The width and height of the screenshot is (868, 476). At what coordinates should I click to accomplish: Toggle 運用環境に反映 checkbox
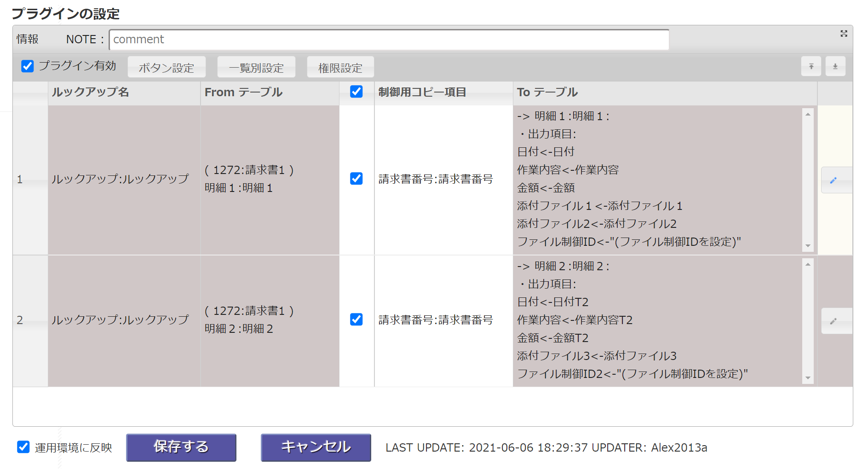coord(23,447)
